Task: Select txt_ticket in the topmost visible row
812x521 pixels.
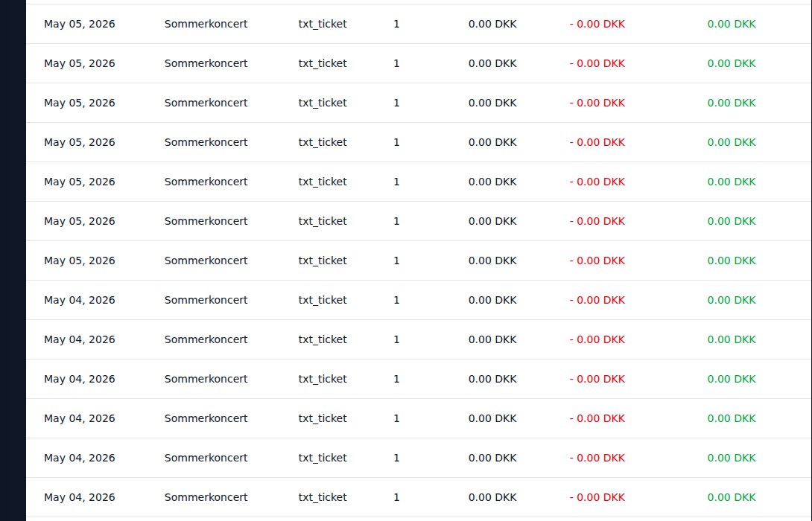Action: 322,25
